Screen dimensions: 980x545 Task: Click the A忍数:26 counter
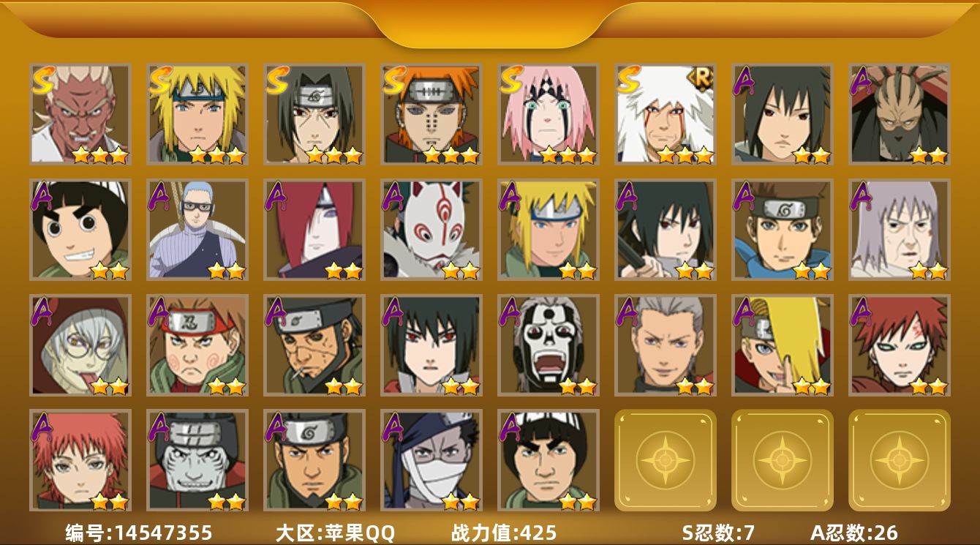(854, 533)
